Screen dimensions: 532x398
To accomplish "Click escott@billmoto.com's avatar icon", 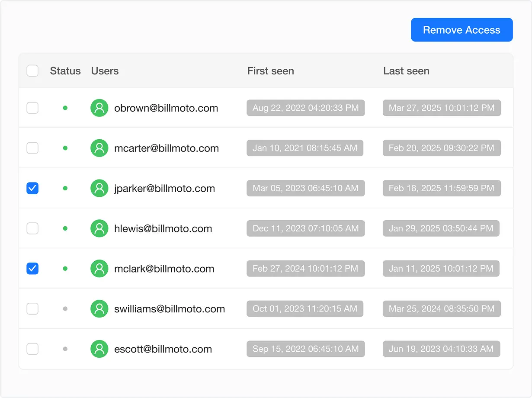I will [x=99, y=349].
